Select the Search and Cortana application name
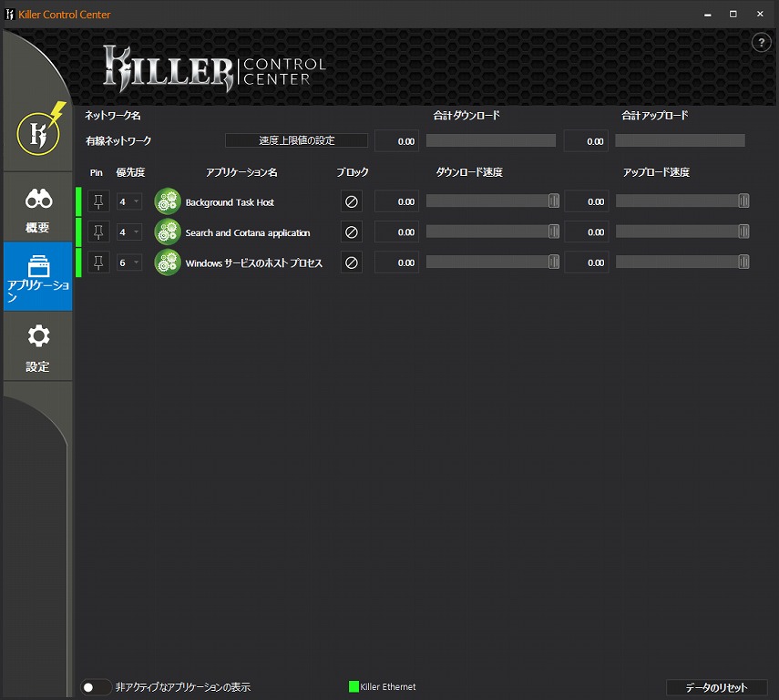Screen dimensions: 779x700 coord(248,232)
